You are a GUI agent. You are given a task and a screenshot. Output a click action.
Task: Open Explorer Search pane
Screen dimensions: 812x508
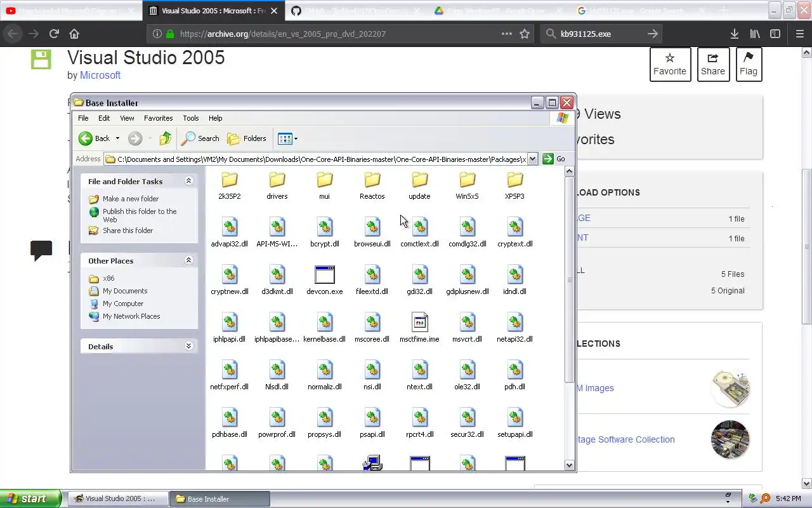(200, 138)
